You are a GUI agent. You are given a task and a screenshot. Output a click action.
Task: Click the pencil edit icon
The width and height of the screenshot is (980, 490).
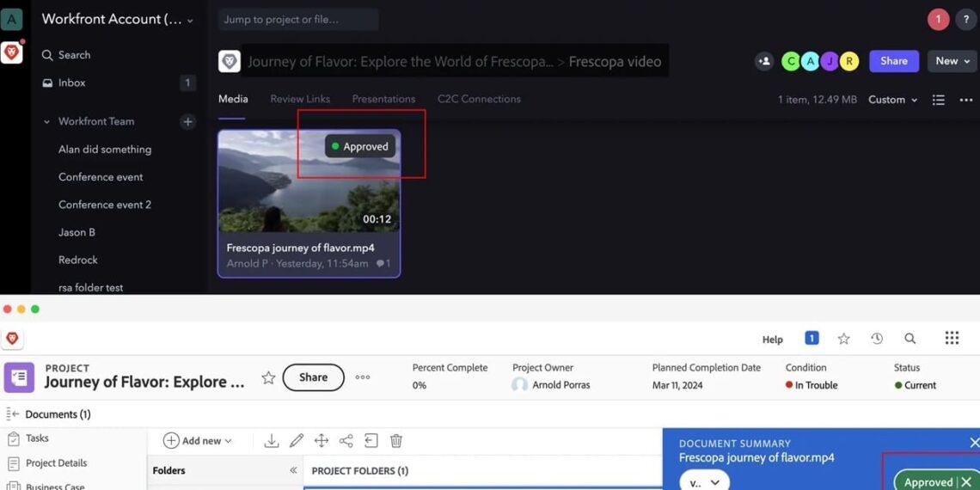pyautogui.click(x=297, y=441)
